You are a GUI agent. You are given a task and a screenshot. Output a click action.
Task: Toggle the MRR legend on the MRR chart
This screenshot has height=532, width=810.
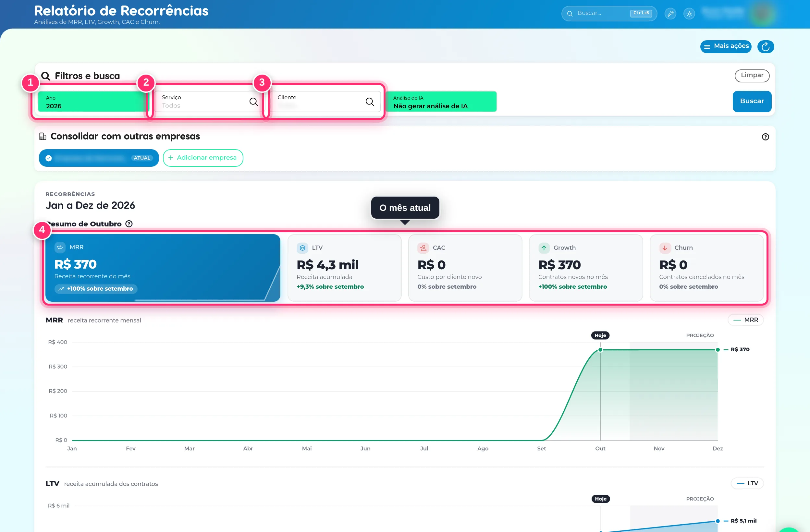click(x=745, y=320)
